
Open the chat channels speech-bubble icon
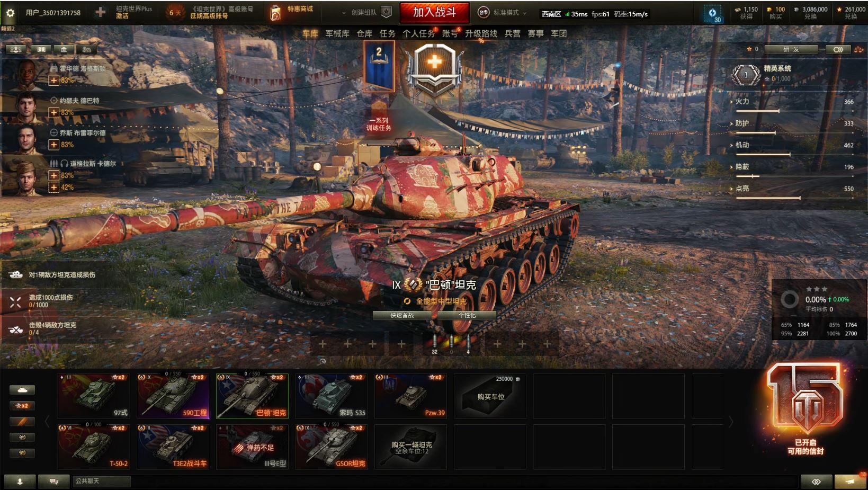[x=54, y=482]
